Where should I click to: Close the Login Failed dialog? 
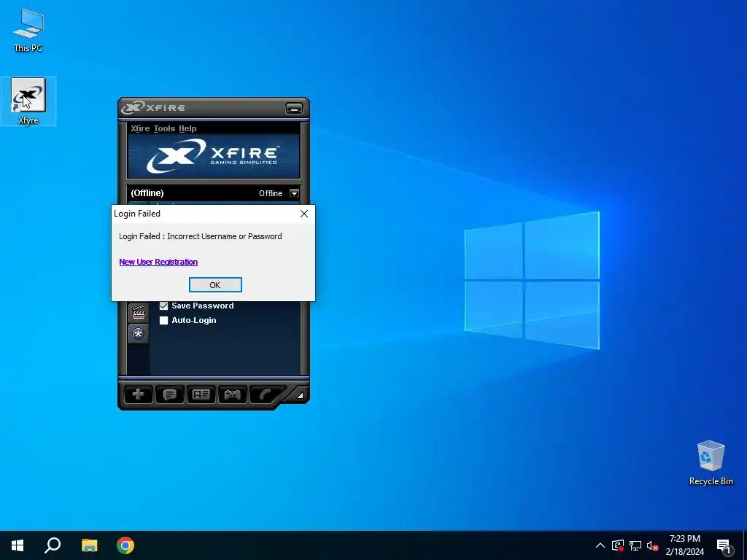coord(304,214)
